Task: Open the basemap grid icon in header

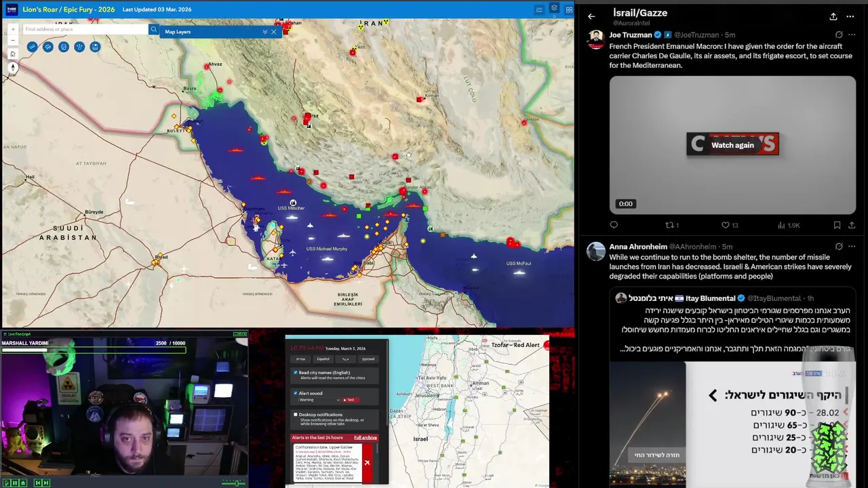Action: pyautogui.click(x=570, y=9)
